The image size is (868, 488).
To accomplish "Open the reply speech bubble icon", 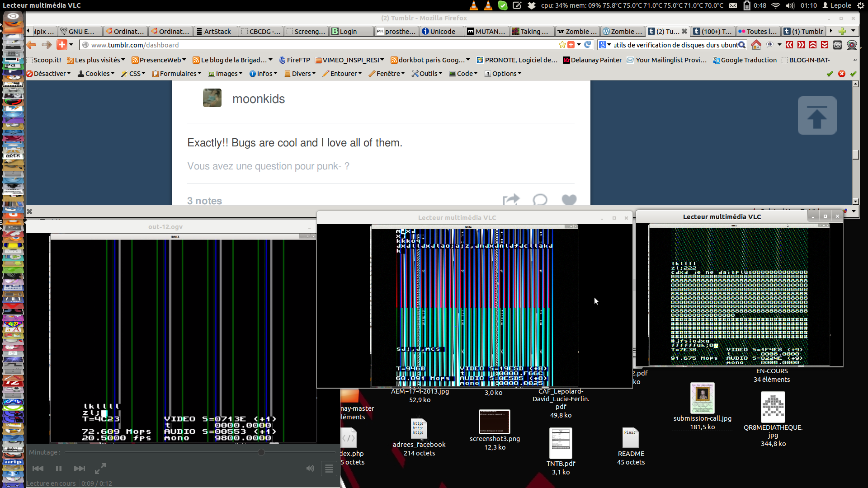I will (x=540, y=200).
